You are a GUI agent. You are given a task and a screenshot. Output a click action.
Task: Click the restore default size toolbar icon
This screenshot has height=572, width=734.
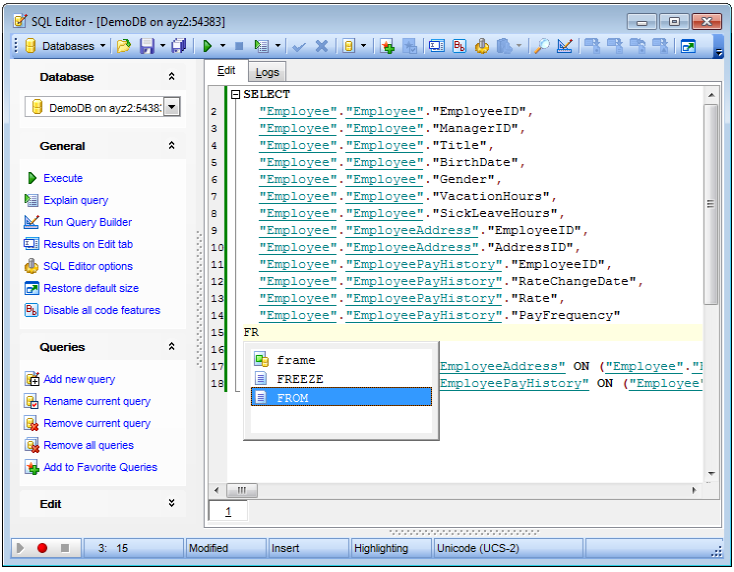click(688, 46)
